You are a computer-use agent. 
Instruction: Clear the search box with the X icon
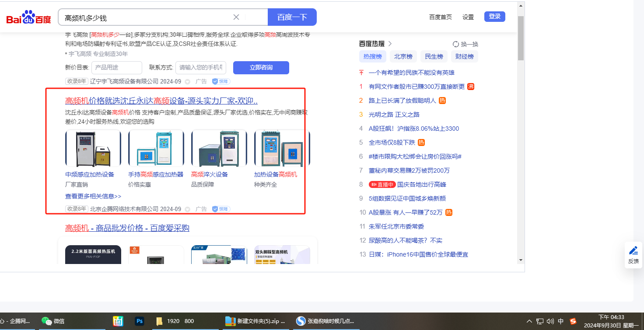pos(236,17)
